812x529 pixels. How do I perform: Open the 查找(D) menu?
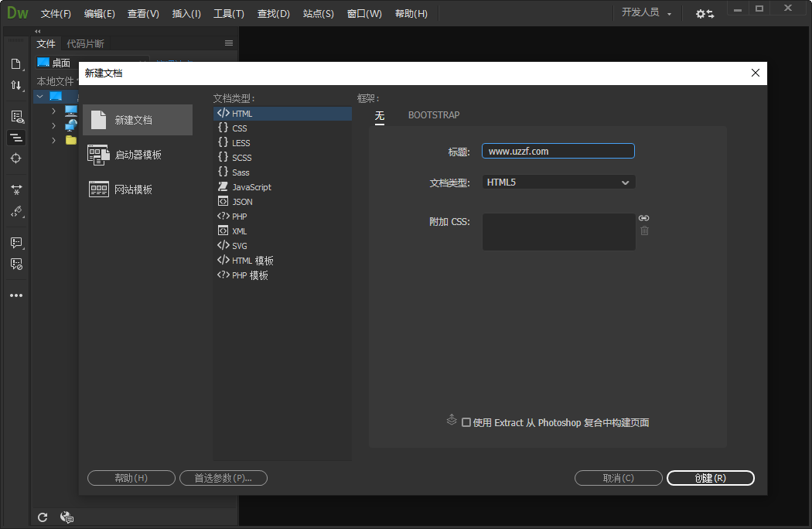(x=274, y=14)
